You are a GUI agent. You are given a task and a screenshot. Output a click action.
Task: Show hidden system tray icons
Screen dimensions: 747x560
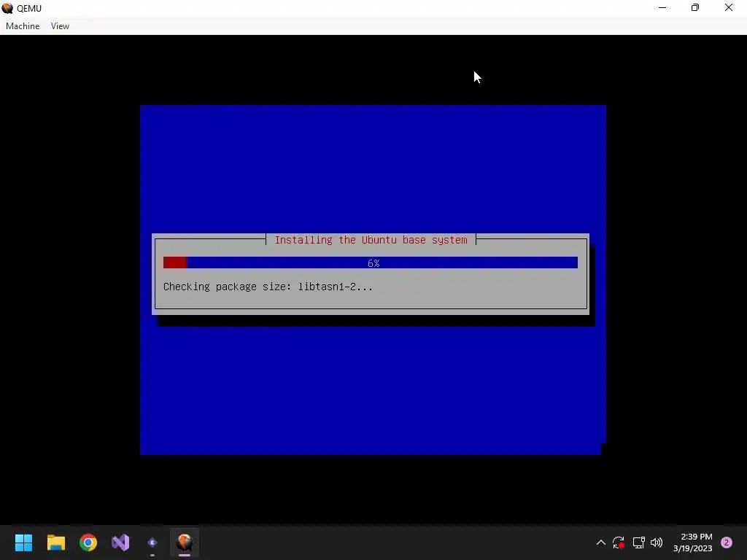[601, 542]
